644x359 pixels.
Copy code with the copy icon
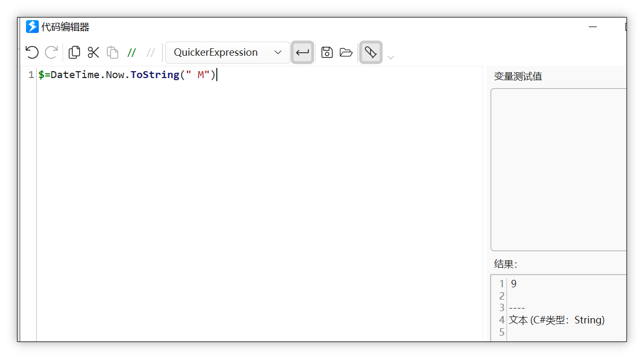[x=74, y=52]
